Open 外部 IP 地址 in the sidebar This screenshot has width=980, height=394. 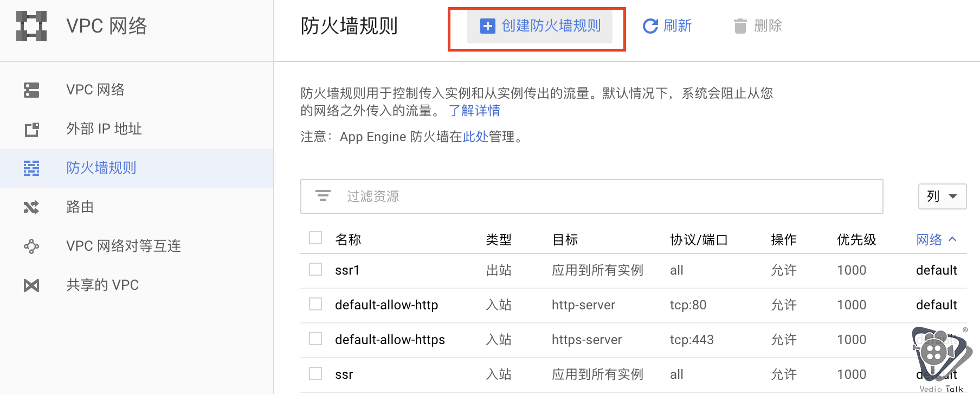(x=137, y=129)
